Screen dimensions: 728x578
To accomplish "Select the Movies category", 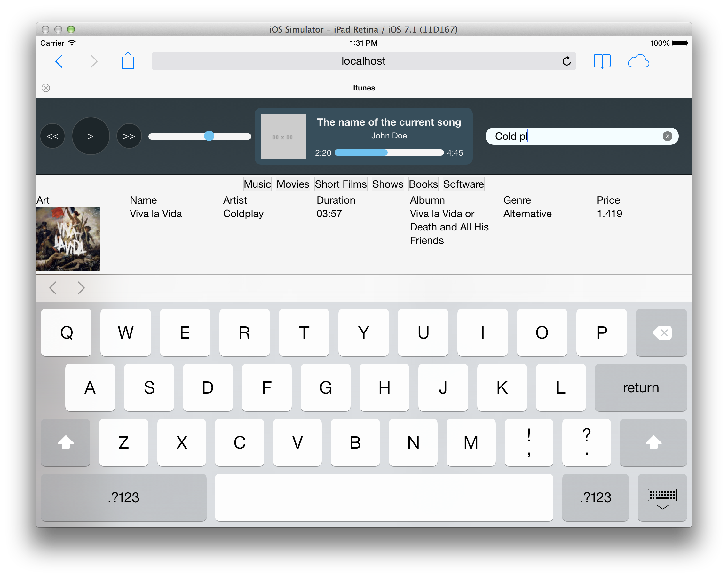I will tap(292, 184).
